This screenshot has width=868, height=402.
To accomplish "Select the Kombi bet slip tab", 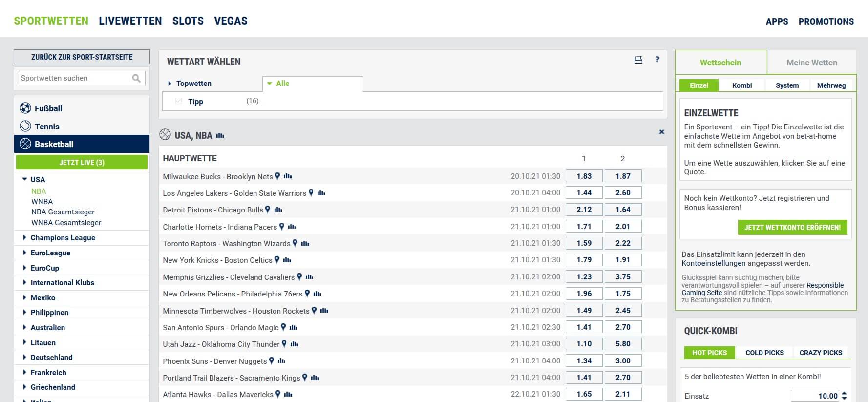I will [x=742, y=85].
